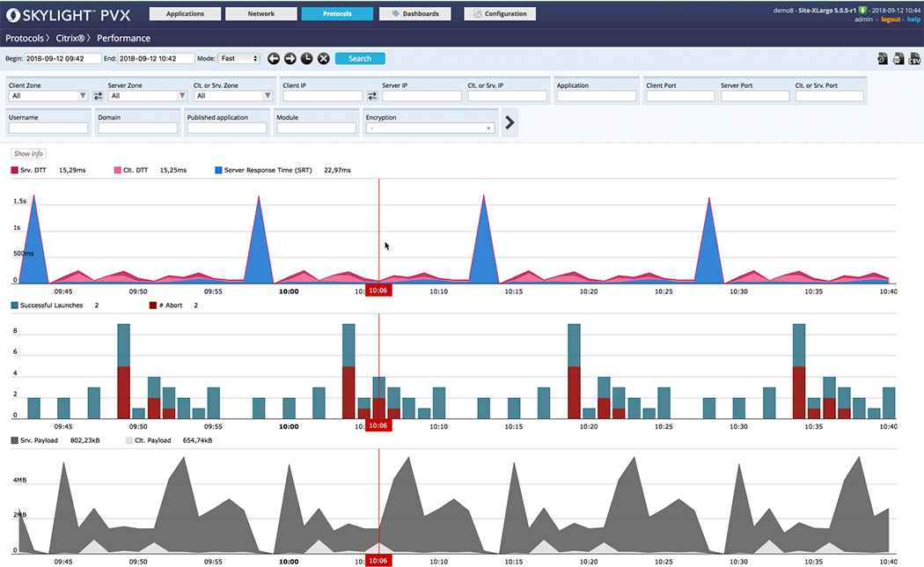Screen dimensions: 924x567
Task: Expand more filters with right chevron
Action: (x=510, y=122)
